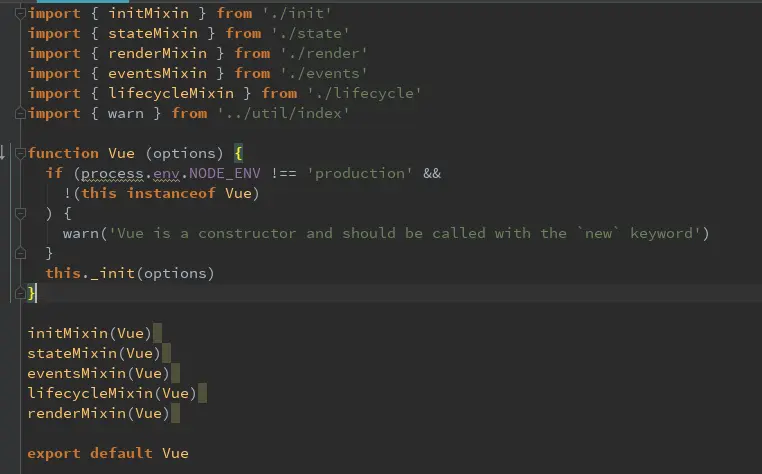The image size is (762, 474).
Task: Click 'Vue' in the export default line
Action: point(175,453)
